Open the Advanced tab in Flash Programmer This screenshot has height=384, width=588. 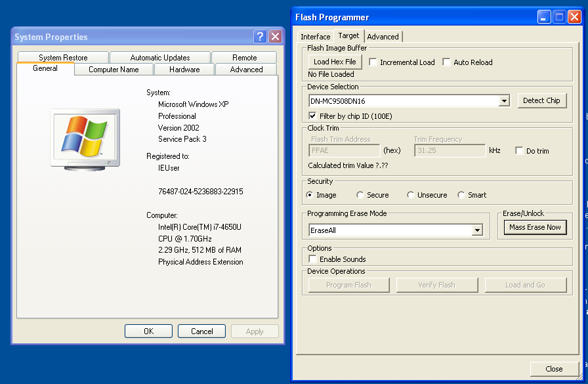[x=383, y=36]
